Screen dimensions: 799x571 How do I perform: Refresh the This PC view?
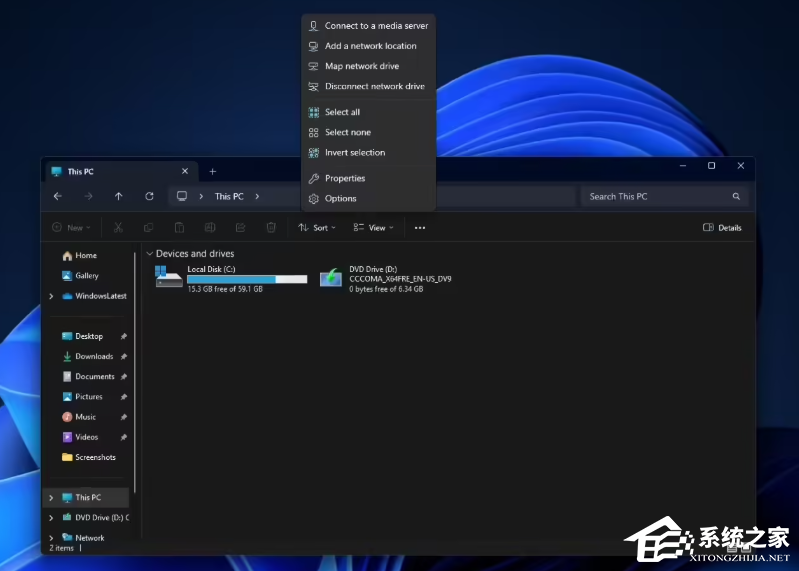(x=149, y=196)
